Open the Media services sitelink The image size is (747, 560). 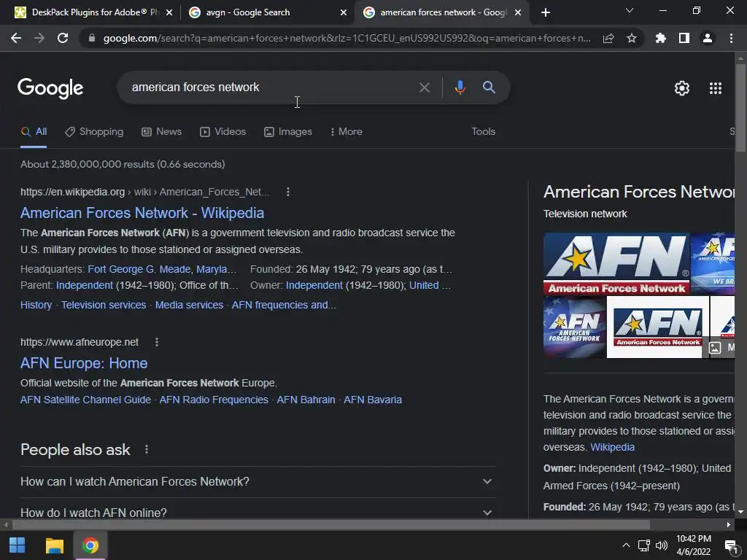pyautogui.click(x=189, y=306)
